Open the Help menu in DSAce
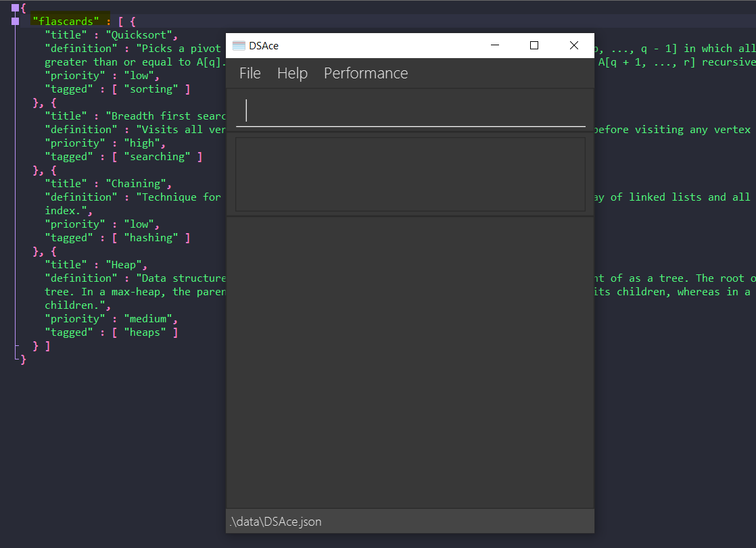 [x=292, y=73]
